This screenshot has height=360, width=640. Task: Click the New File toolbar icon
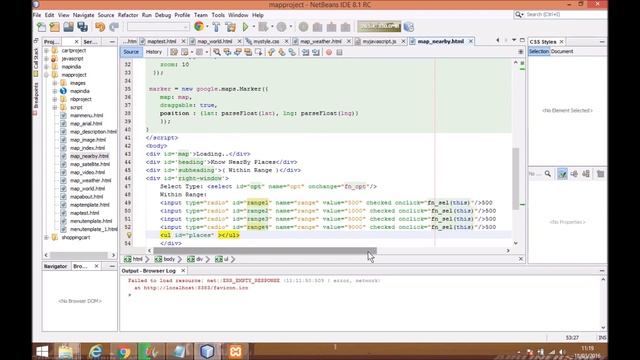[x=41, y=27]
